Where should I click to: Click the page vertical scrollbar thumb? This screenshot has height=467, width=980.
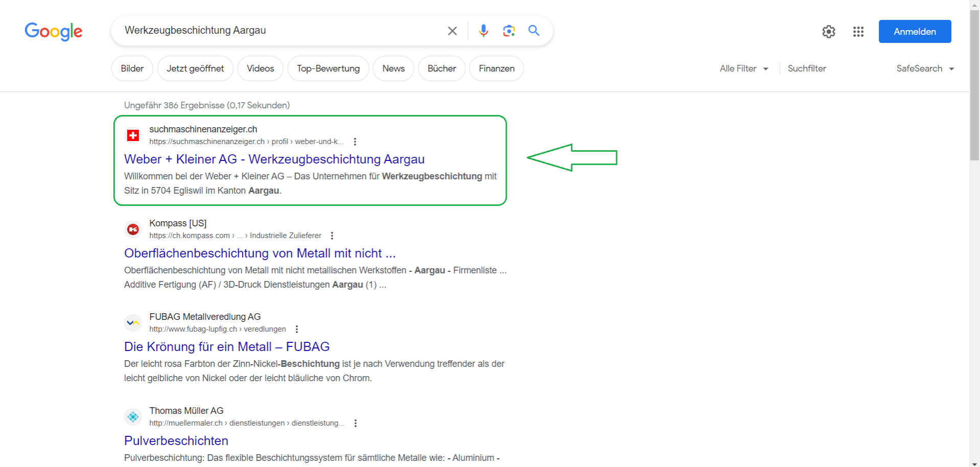point(975,86)
